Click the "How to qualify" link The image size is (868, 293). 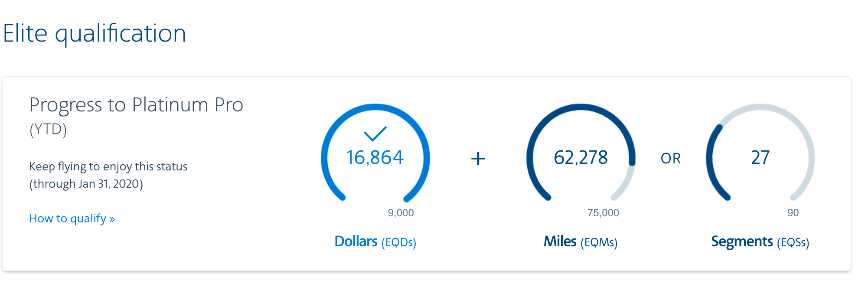[x=72, y=218]
